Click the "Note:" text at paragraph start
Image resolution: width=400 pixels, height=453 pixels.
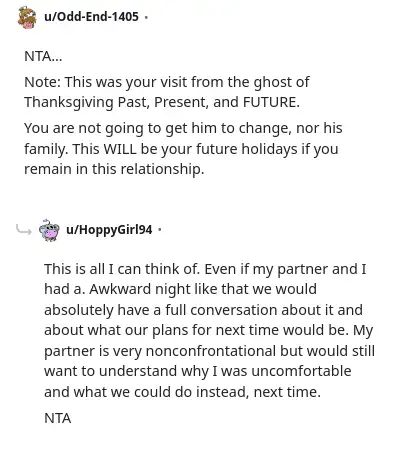[x=42, y=82]
